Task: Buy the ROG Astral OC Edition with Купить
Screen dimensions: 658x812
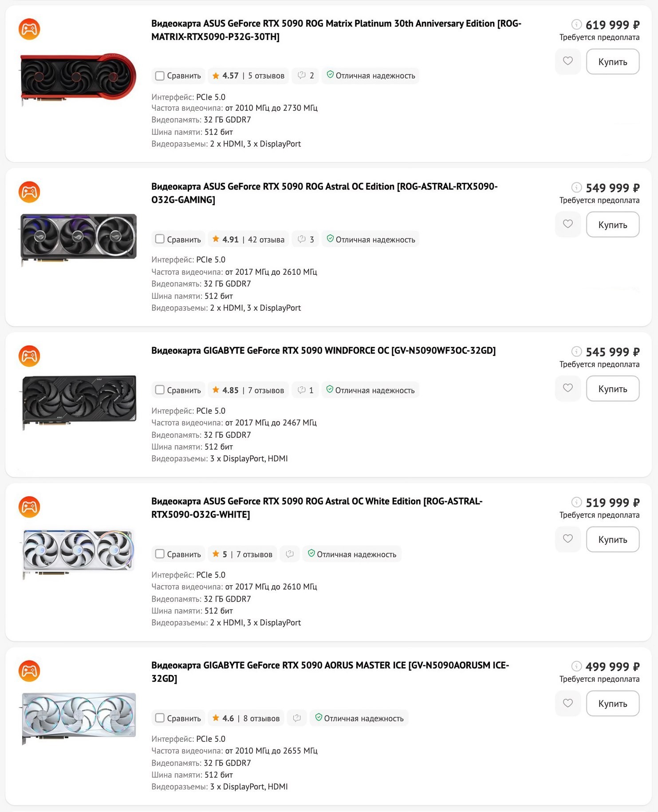Action: tap(612, 225)
